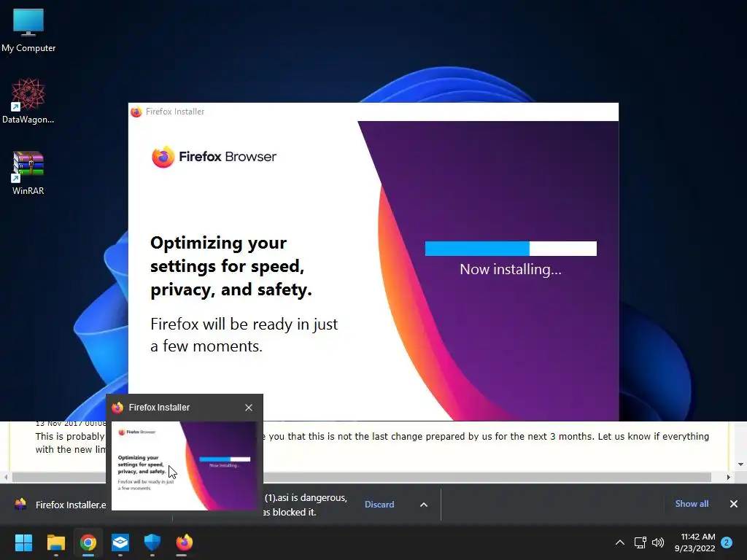Viewport: 747px width, 560px height.
Task: Open the Windows Start menu
Action: 23,542
